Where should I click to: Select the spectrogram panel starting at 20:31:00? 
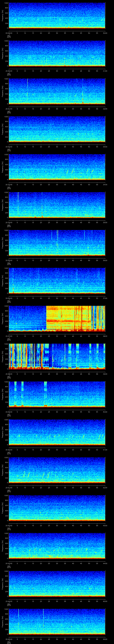57,91
